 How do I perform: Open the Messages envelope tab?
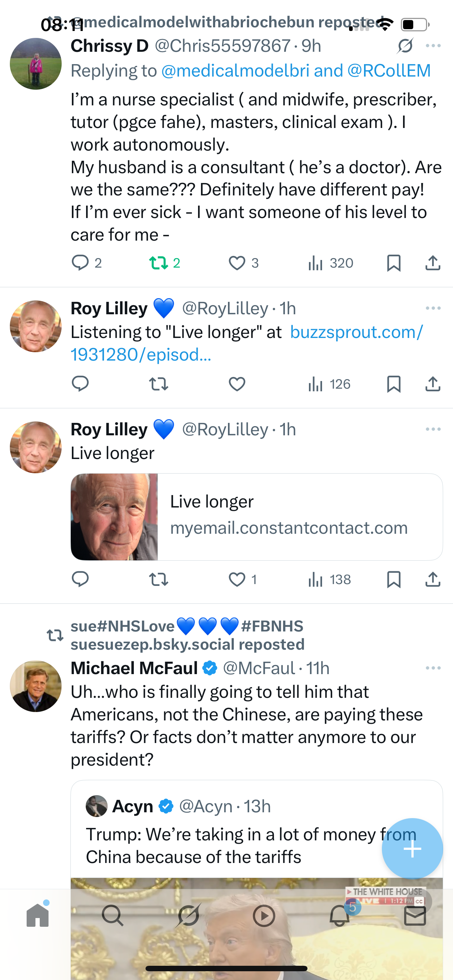tap(415, 915)
